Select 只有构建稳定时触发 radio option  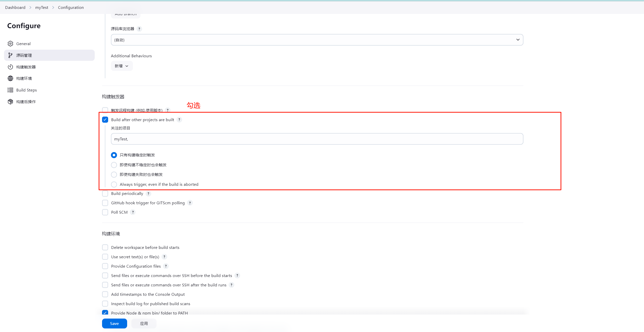pyautogui.click(x=114, y=155)
